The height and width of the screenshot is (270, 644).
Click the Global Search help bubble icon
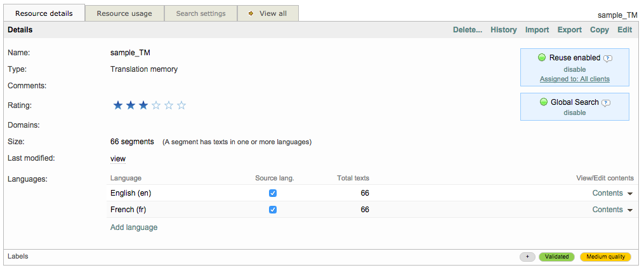pyautogui.click(x=606, y=103)
